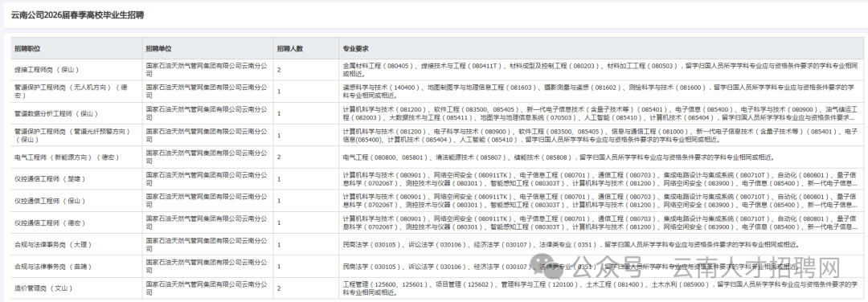868x302 pixels.
Task: Click the 金属材料工程（080405） requirement text
Action: click(378, 65)
